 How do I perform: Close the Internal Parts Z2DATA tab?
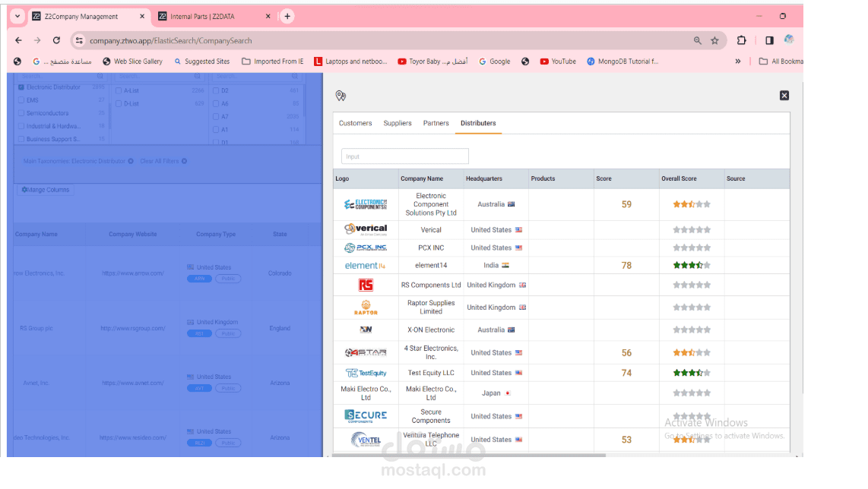pyautogui.click(x=268, y=17)
